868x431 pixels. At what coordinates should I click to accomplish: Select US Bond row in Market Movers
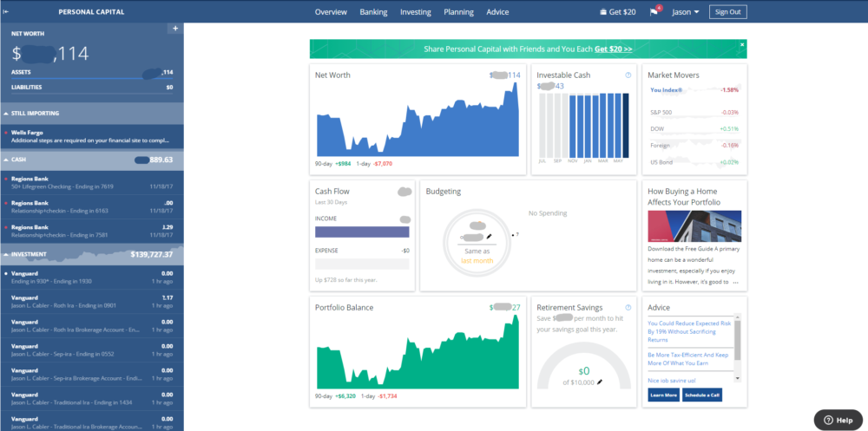point(694,163)
